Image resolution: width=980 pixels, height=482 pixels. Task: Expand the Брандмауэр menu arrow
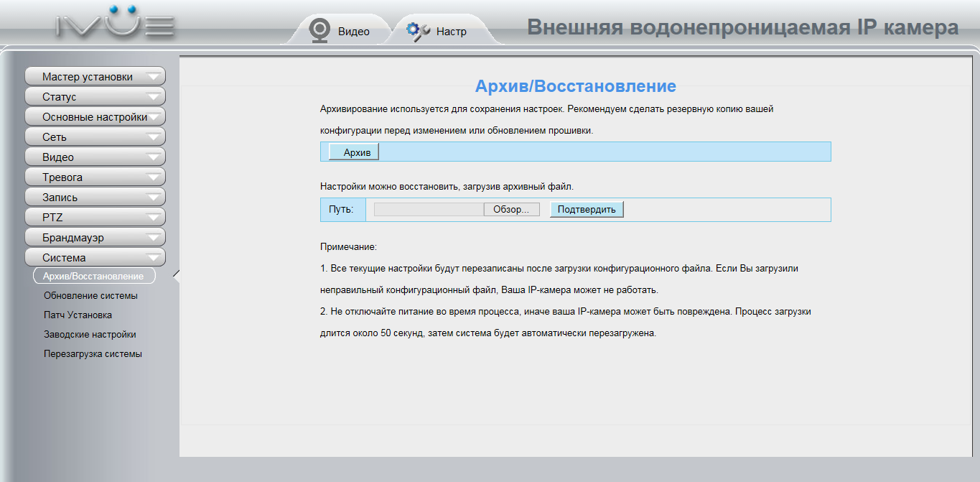[x=154, y=238]
